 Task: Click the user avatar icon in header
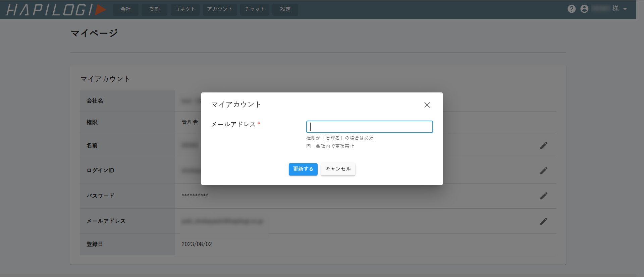click(x=584, y=9)
